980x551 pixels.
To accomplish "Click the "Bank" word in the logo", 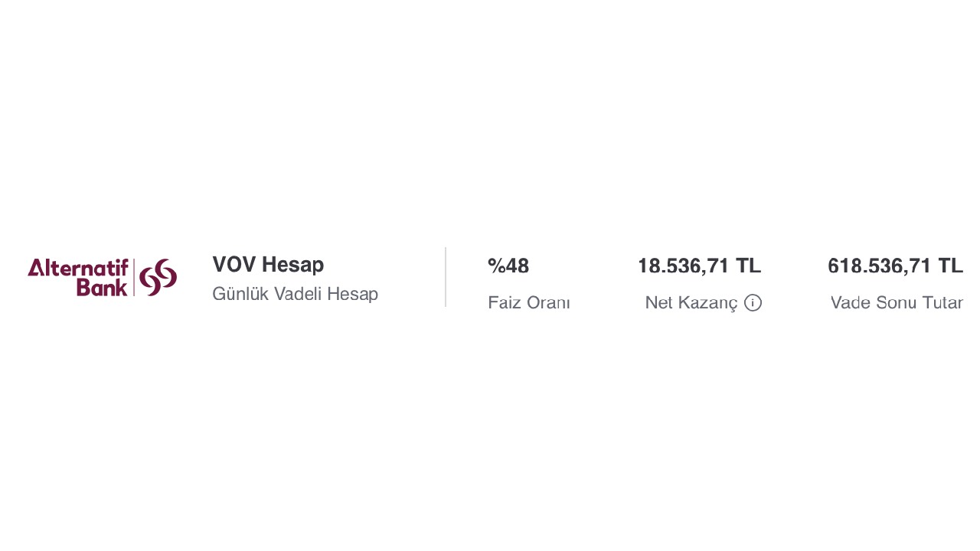I will pos(102,287).
